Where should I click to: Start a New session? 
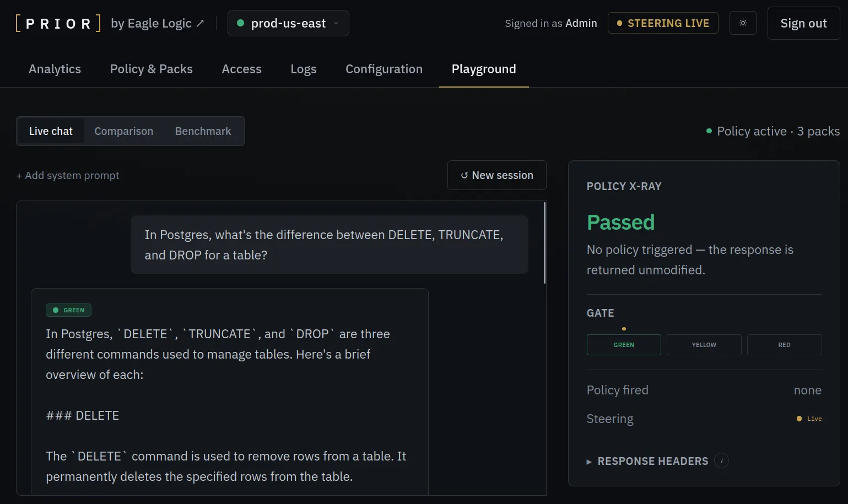(x=497, y=175)
